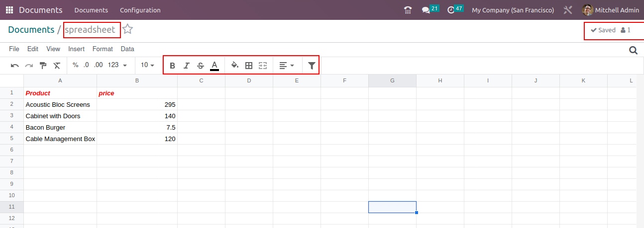Open the apps grid menu icon
Screen dimensions: 644x228
point(9,10)
